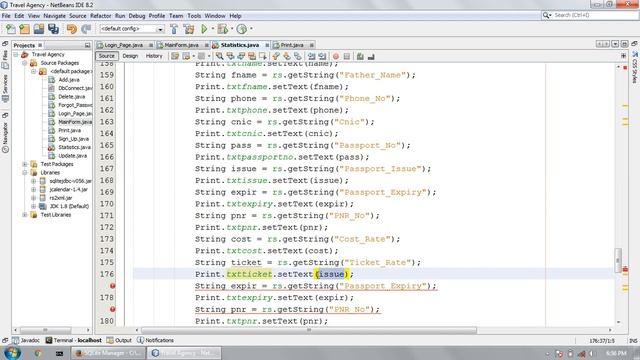Expand the JDK 1.8 (Default) node
This screenshot has height=360, width=640.
coord(34,206)
